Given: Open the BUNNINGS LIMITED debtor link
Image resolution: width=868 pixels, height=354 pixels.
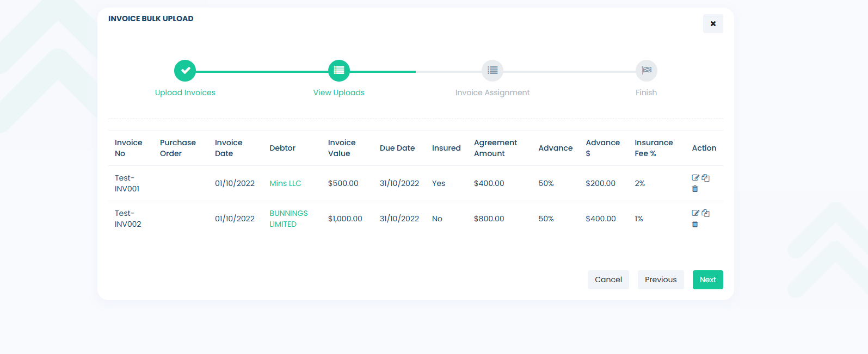Looking at the screenshot, I should coord(288,219).
